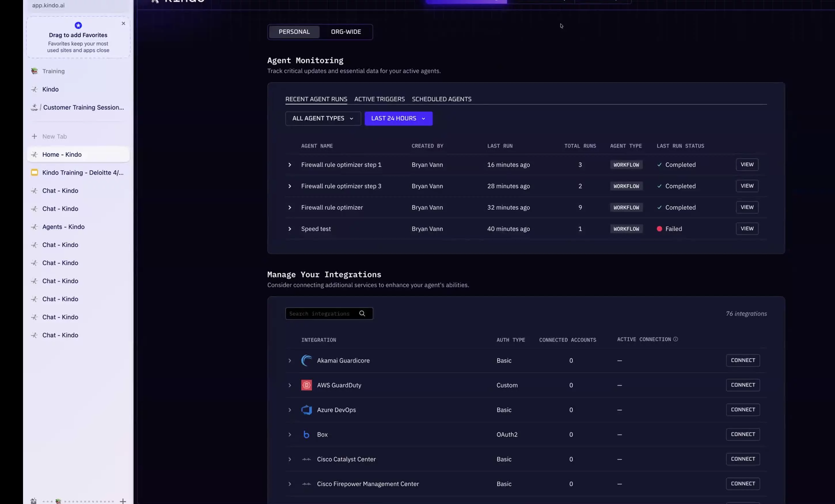The image size is (835, 504).
Task: Select the PERSONAL view segment
Action: click(294, 31)
